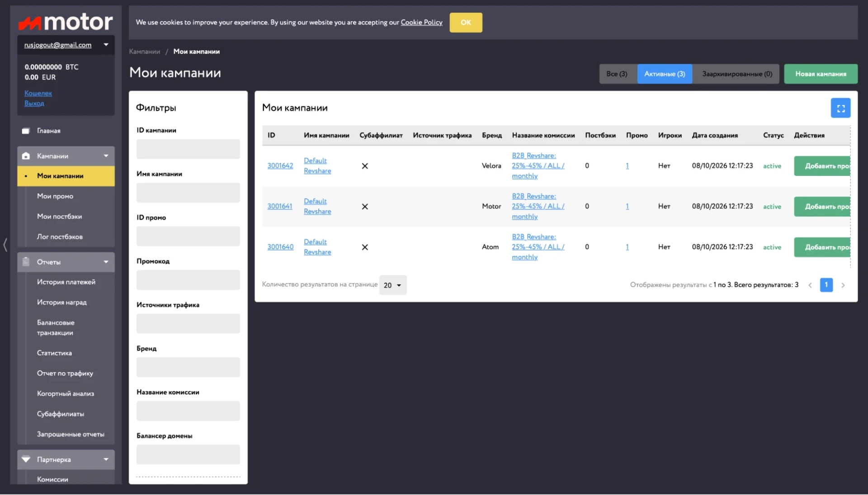Click the Промокод filter field
The height and width of the screenshot is (495, 868).
point(188,280)
